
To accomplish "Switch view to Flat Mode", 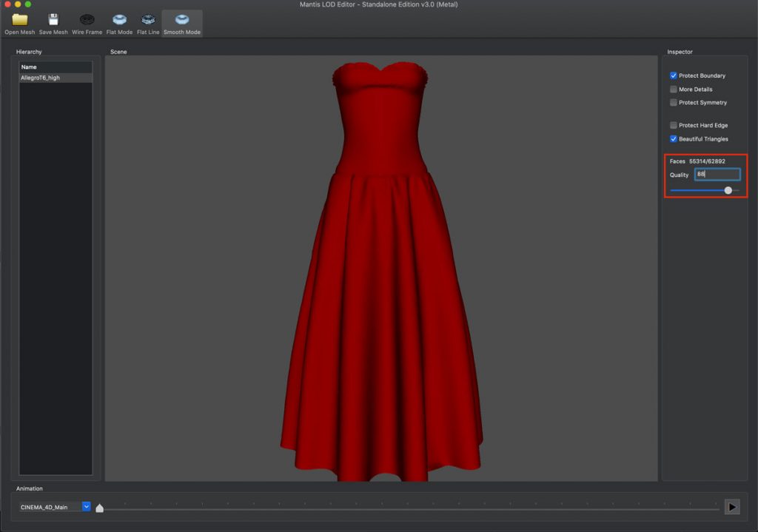I will [x=119, y=23].
